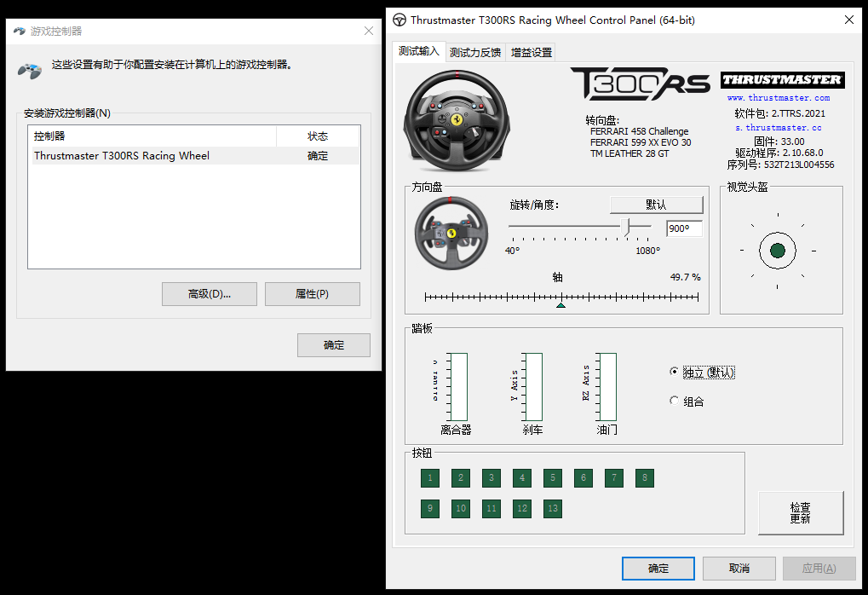The height and width of the screenshot is (595, 868).
Task: Click the 49.7 % axis value
Action: tap(686, 277)
